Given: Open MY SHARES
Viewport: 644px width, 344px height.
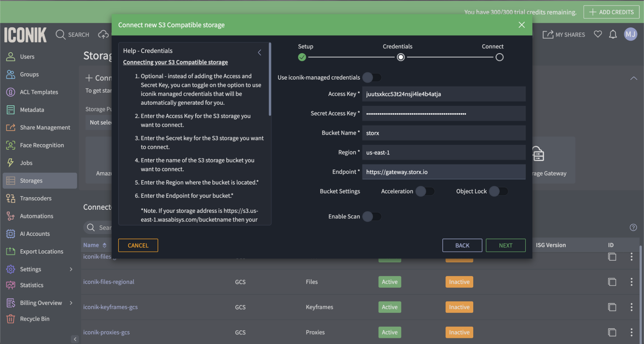Looking at the screenshot, I should point(564,34).
